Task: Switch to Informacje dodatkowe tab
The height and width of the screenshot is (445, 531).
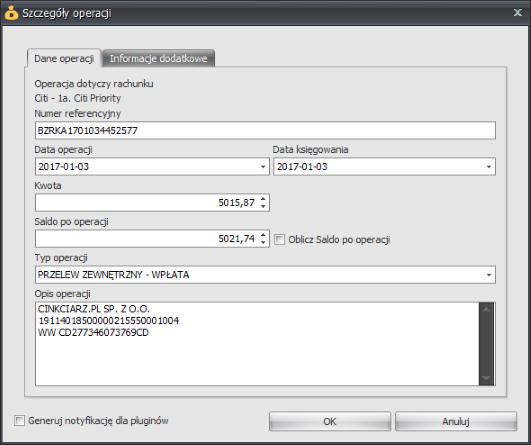Action: click(x=158, y=58)
